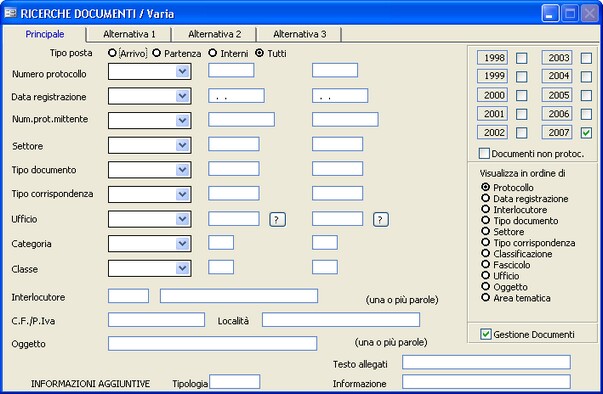Click the help button beside the second Ufficio field
This screenshot has width=603, height=394.
tap(380, 219)
